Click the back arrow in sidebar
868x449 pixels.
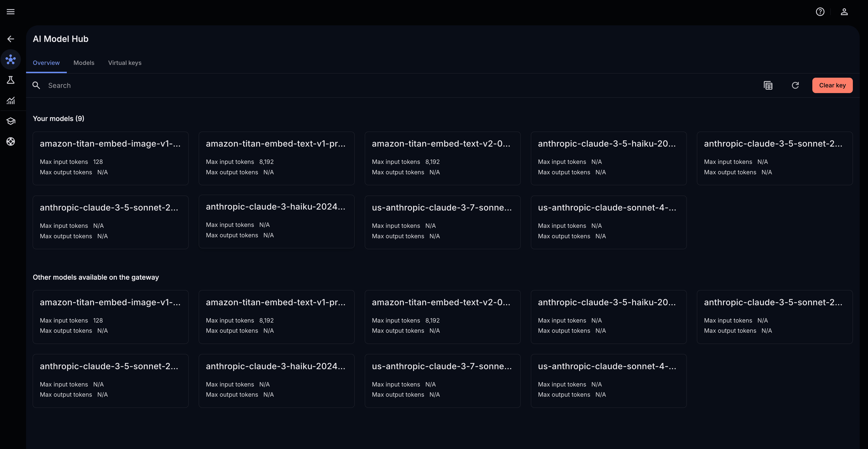[x=11, y=39]
